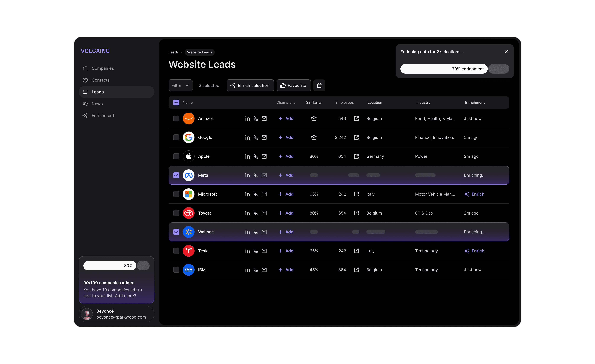Click Tesla's LinkedIn icon

(247, 251)
